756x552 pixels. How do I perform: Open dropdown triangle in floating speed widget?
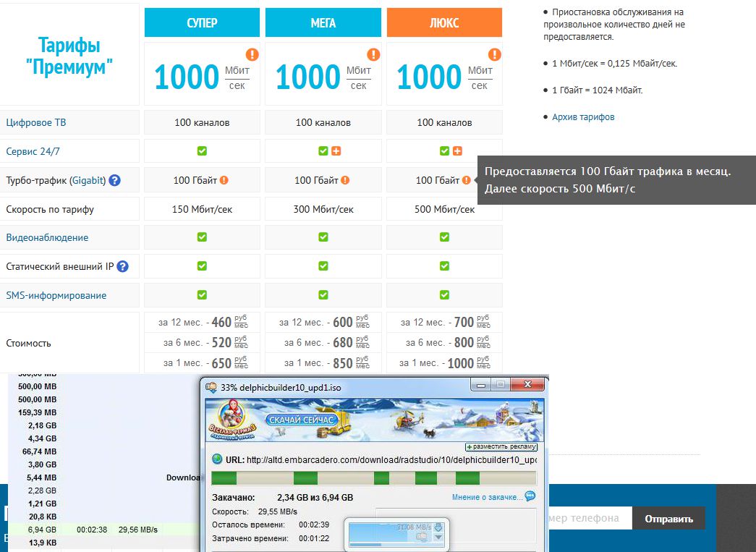(438, 537)
